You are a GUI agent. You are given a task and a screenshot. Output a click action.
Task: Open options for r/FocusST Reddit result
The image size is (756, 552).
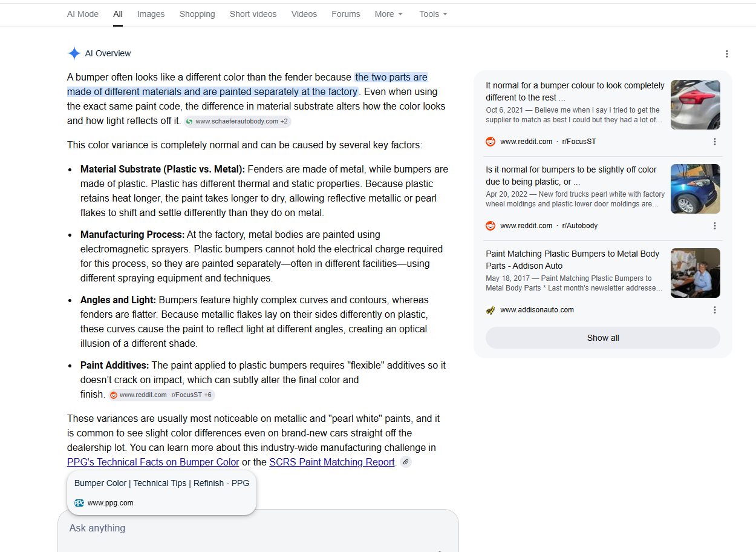click(x=715, y=142)
